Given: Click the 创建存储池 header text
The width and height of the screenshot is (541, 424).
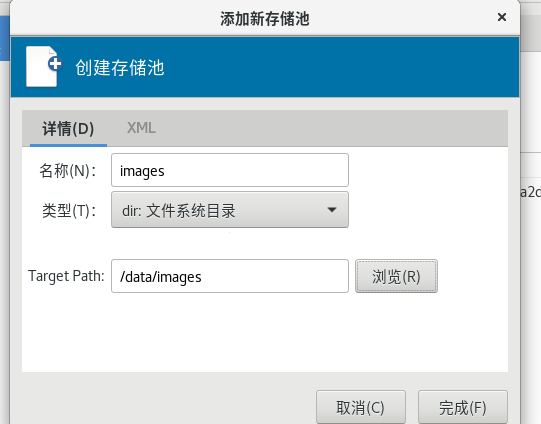Looking at the screenshot, I should click(120, 67).
